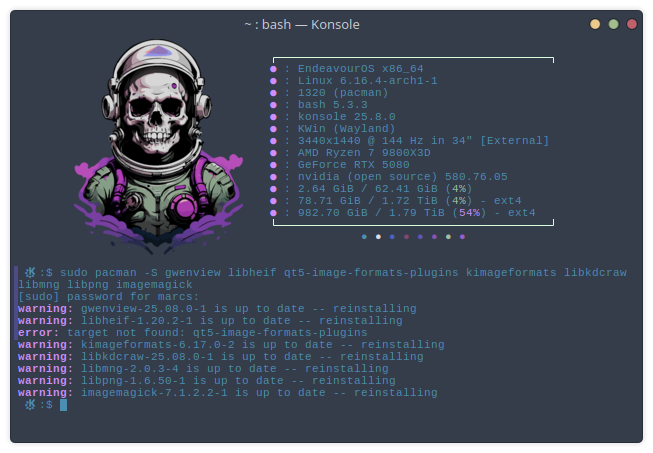This screenshot has height=453, width=653.
Task: Click the purple bullet beside 982.70 GiB disk
Action: 273,213
